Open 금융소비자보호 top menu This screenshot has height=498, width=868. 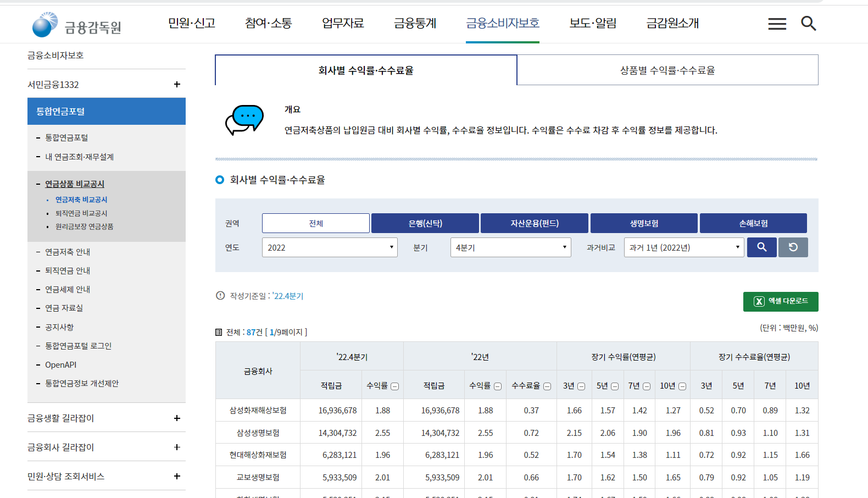click(x=503, y=23)
